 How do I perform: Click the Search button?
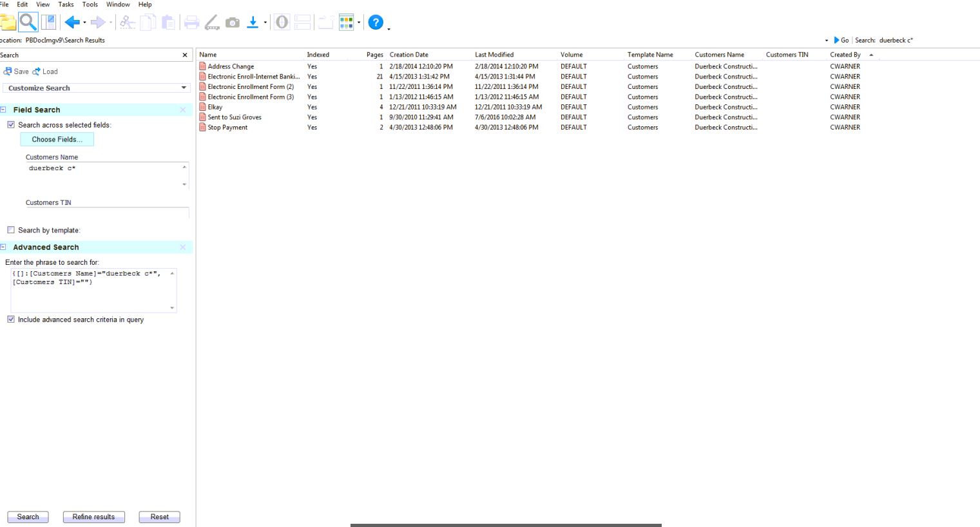click(x=28, y=517)
